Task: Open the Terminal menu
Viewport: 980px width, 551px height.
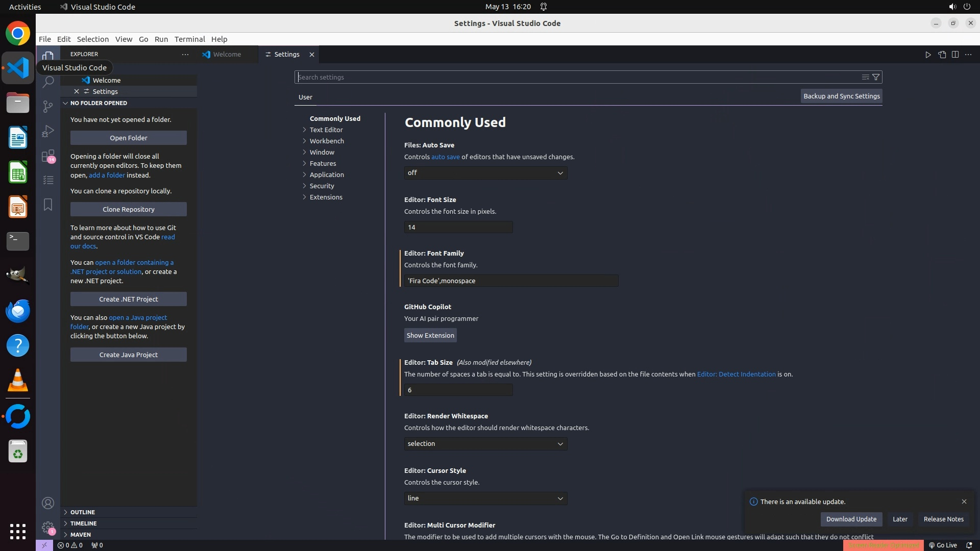Action: click(189, 39)
